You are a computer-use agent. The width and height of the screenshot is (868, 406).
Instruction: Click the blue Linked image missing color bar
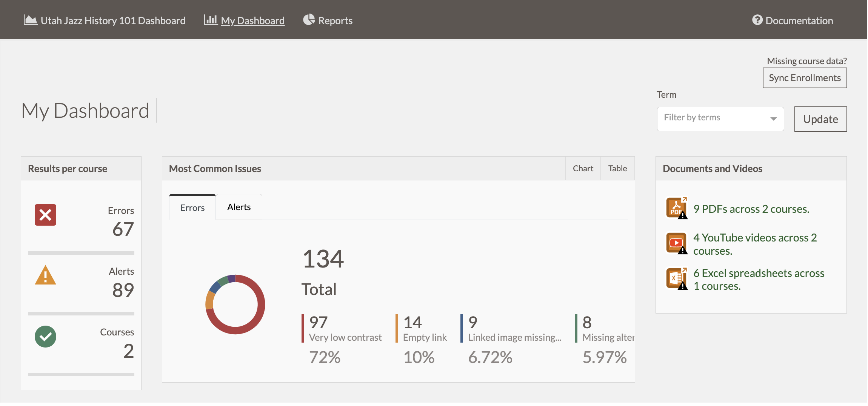click(x=462, y=328)
